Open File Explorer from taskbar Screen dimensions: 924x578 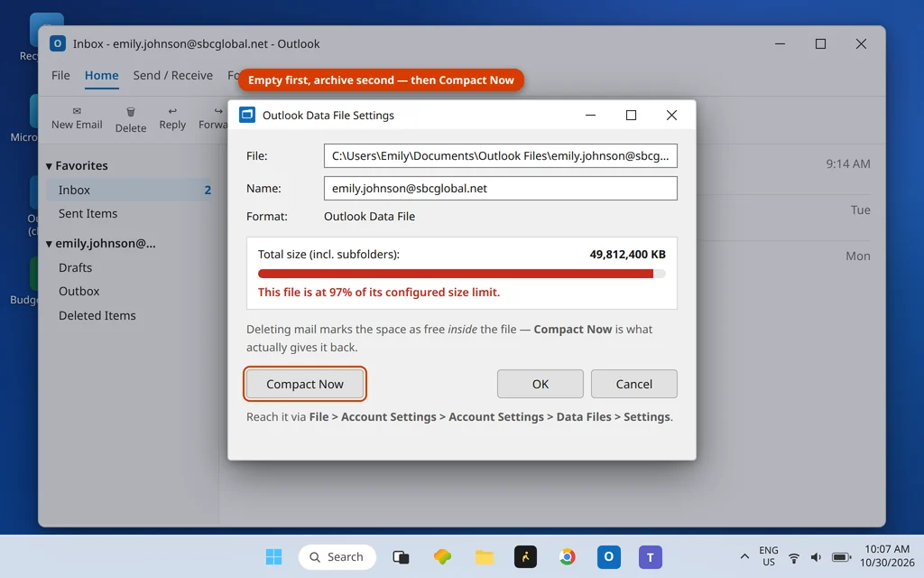484,556
